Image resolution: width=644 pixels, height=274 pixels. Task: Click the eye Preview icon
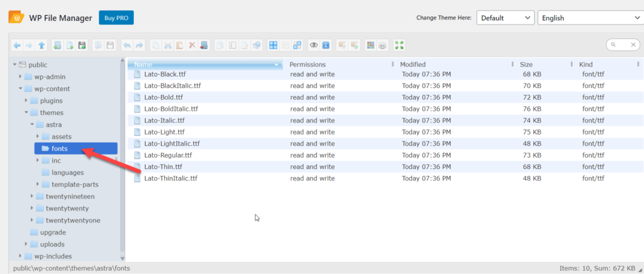click(x=314, y=45)
